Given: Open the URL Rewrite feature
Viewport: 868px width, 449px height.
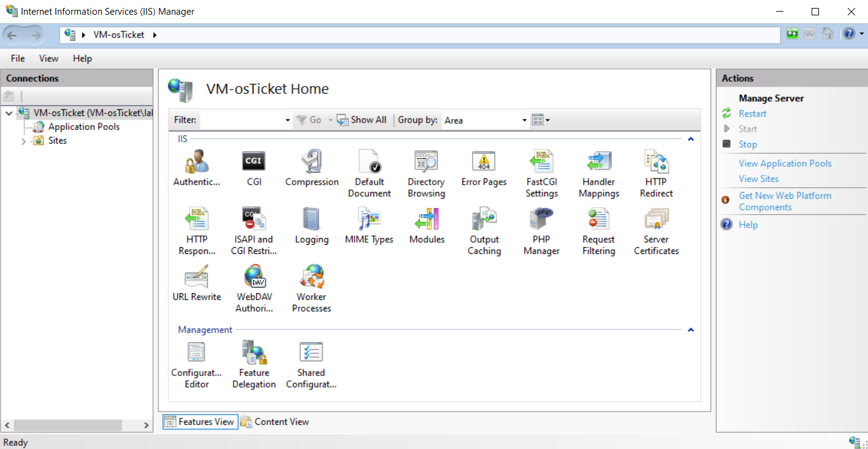Looking at the screenshot, I should pyautogui.click(x=197, y=283).
